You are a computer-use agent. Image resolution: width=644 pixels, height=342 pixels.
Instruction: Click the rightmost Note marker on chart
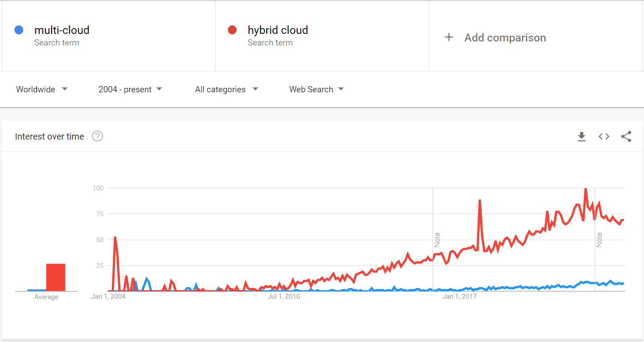coord(599,240)
